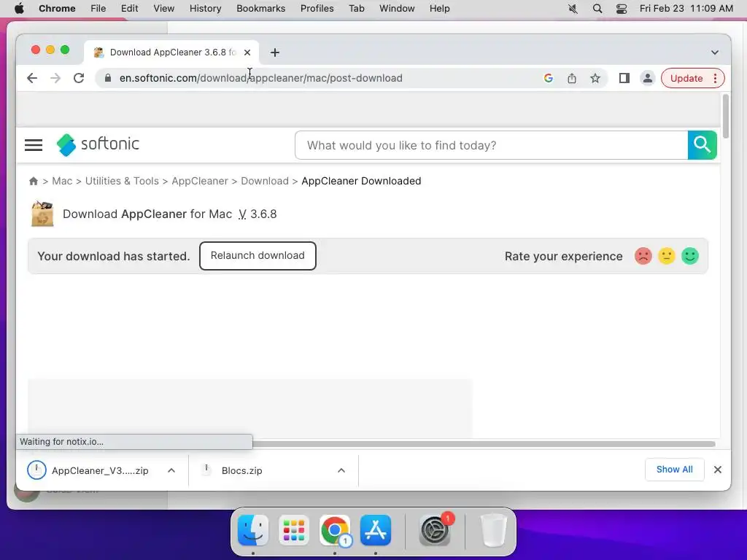Open the Profiles menu
The height and width of the screenshot is (560, 747).
click(317, 9)
